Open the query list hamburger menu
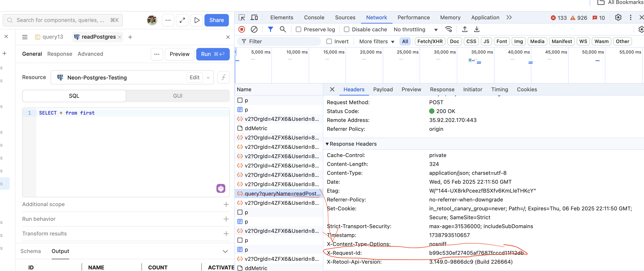644x271 pixels. pyautogui.click(x=25, y=37)
